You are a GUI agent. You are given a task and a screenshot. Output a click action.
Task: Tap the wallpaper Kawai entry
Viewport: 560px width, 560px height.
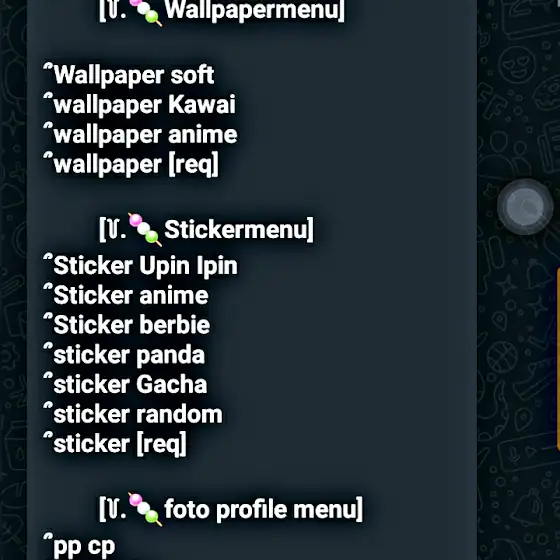coord(140,105)
